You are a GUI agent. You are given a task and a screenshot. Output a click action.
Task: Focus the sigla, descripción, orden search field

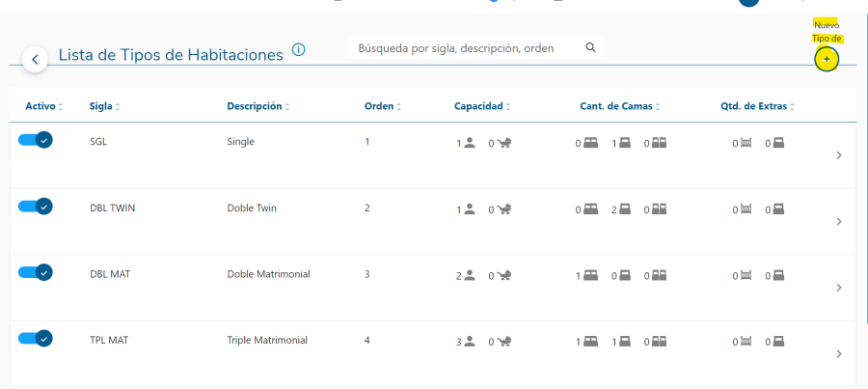point(468,47)
